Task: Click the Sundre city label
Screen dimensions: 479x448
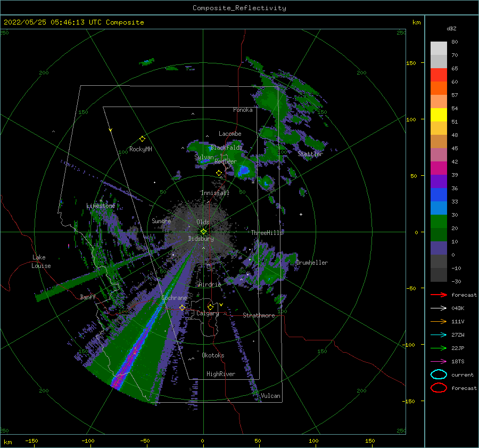Action: pyautogui.click(x=161, y=221)
